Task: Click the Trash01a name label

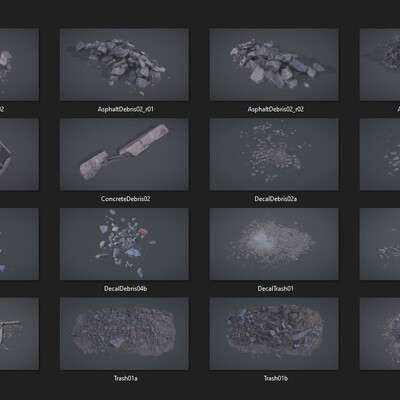Action: (x=126, y=378)
